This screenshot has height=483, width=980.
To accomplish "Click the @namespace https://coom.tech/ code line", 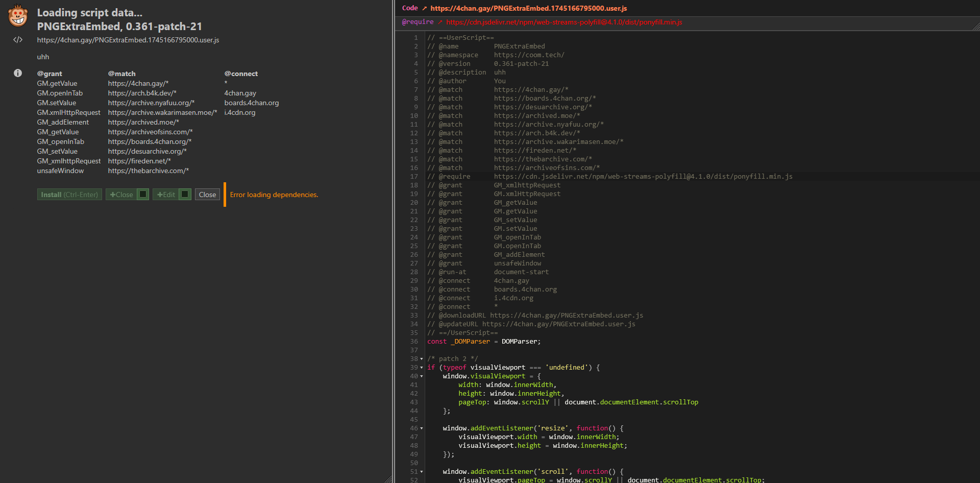I will 496,55.
